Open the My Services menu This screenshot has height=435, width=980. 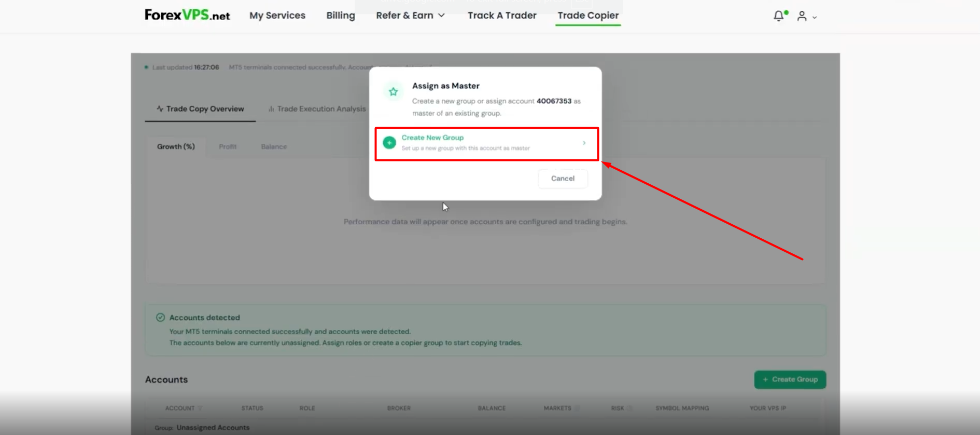[x=277, y=16]
